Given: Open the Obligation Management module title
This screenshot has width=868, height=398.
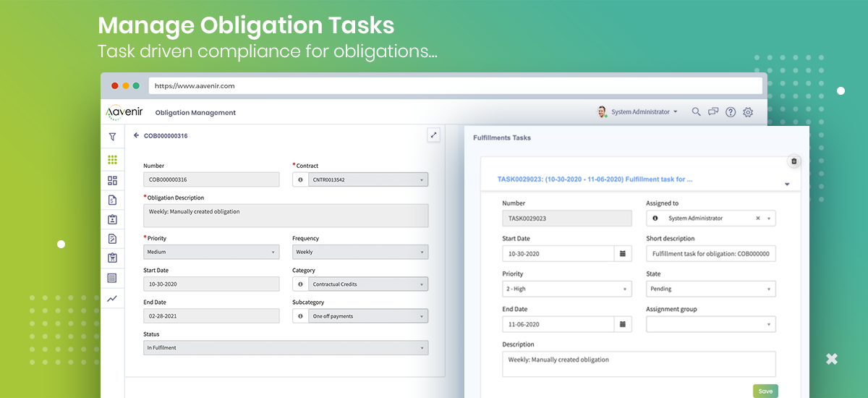Looking at the screenshot, I should click(x=195, y=113).
